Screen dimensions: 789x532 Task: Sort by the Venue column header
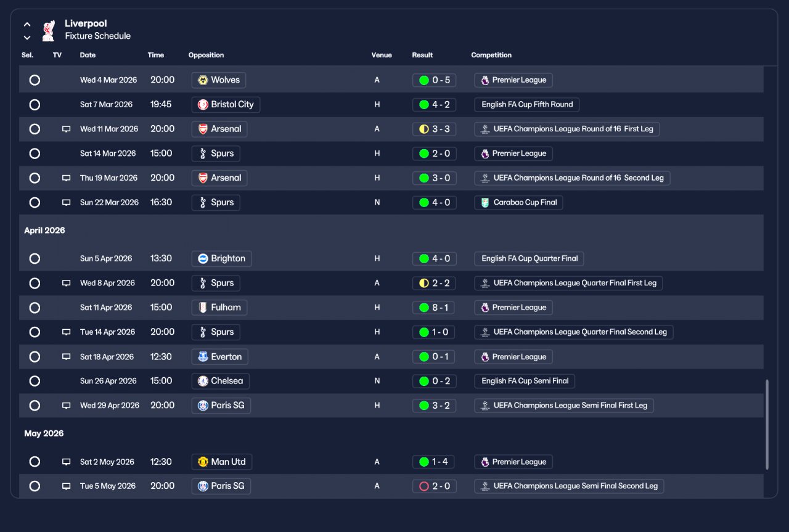[382, 55]
